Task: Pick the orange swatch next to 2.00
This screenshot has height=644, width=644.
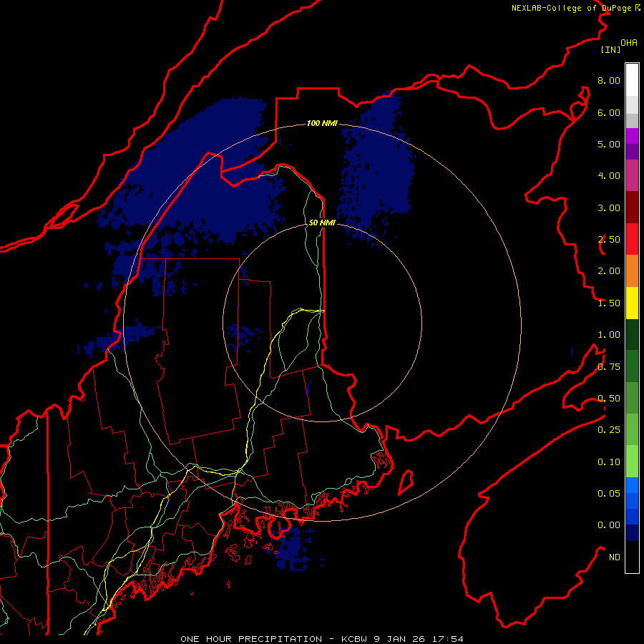Action: 632,271
